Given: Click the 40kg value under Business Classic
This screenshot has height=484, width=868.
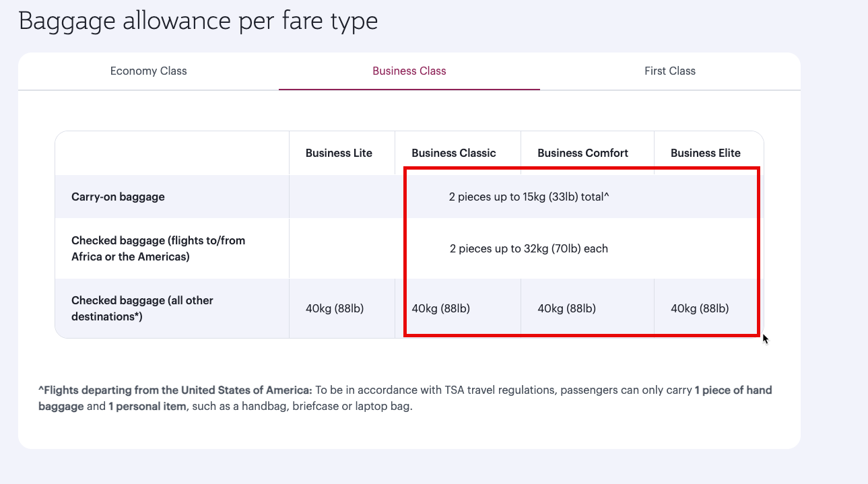Looking at the screenshot, I should tap(440, 308).
